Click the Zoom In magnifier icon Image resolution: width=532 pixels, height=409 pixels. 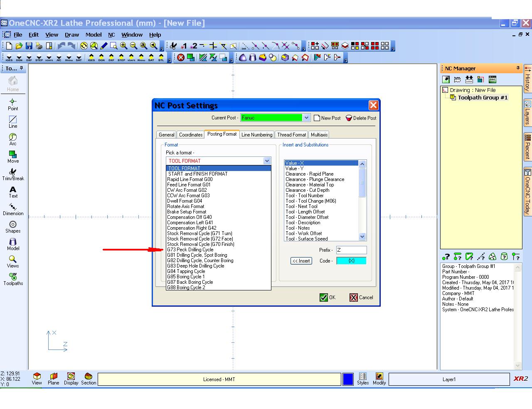point(123,46)
